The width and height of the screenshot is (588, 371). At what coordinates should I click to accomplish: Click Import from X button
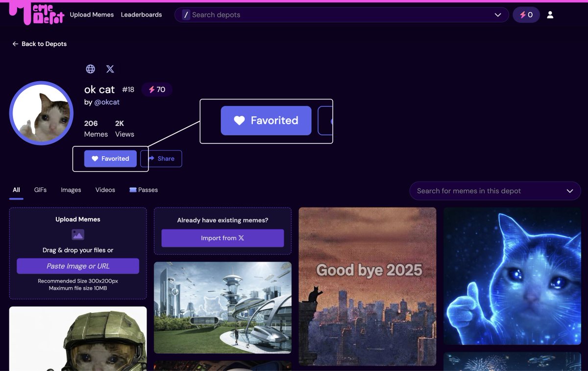[222, 238]
